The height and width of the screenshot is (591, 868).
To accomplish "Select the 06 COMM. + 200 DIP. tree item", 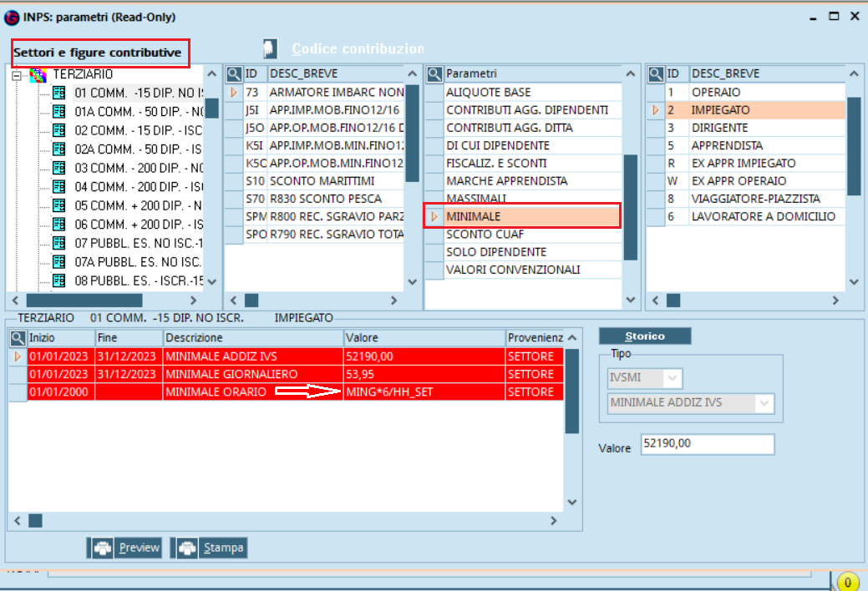I will tap(139, 224).
